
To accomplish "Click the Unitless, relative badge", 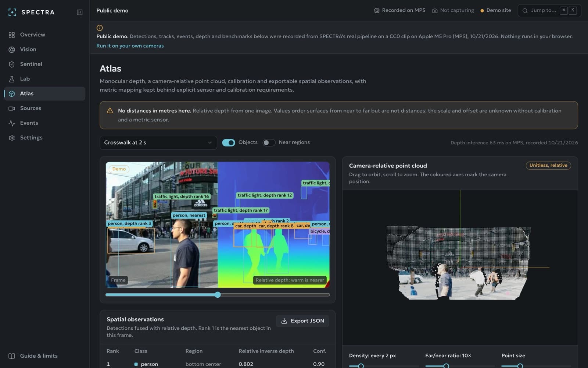I will [548, 166].
